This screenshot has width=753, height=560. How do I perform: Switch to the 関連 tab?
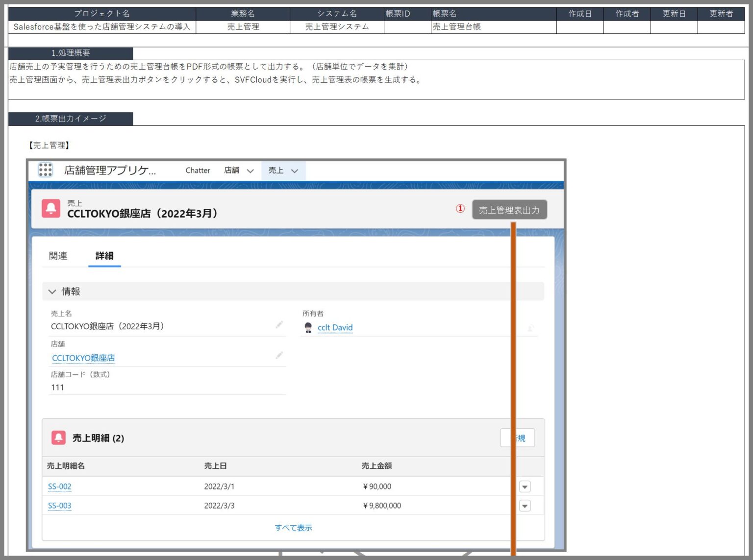(x=58, y=256)
